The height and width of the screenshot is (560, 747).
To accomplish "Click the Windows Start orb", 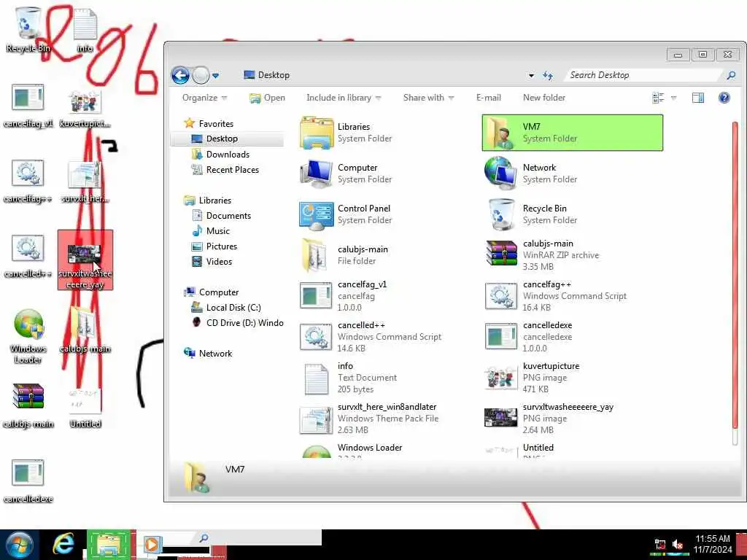I will point(19,545).
